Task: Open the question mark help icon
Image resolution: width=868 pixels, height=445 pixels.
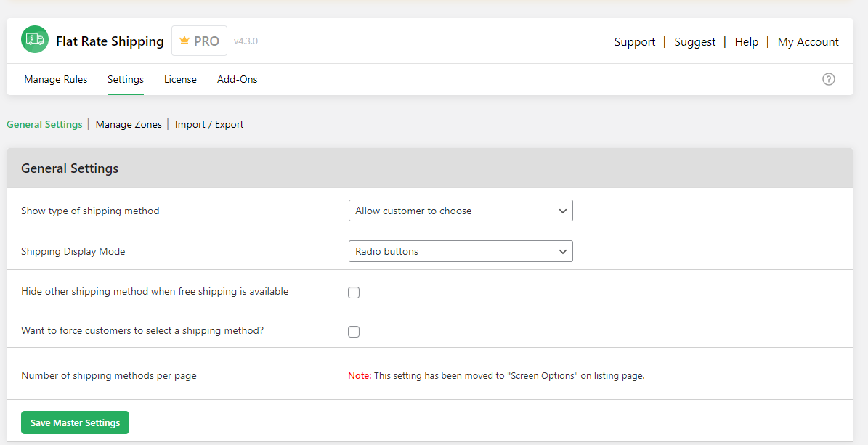Action: pyautogui.click(x=828, y=79)
